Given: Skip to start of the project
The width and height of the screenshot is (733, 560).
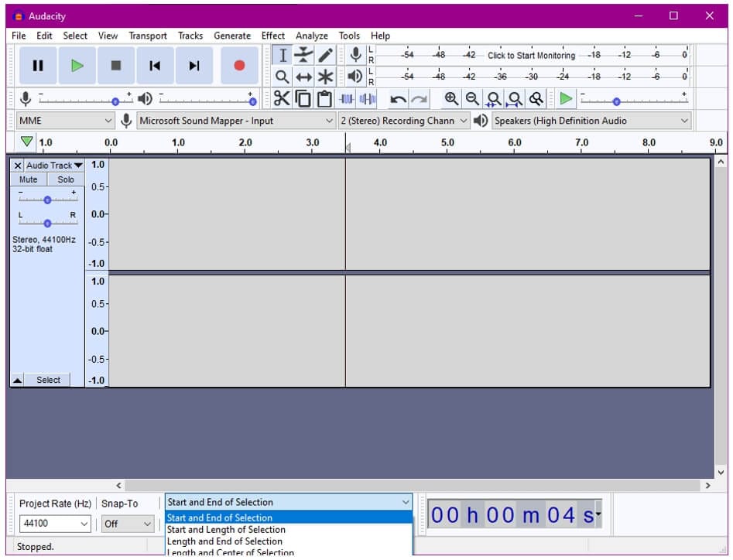Looking at the screenshot, I should pos(155,66).
